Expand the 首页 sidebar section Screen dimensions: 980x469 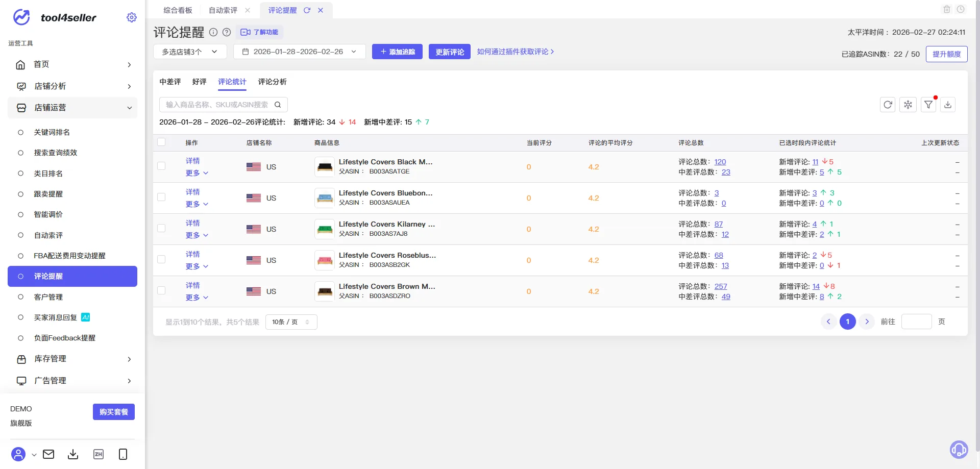click(x=72, y=64)
